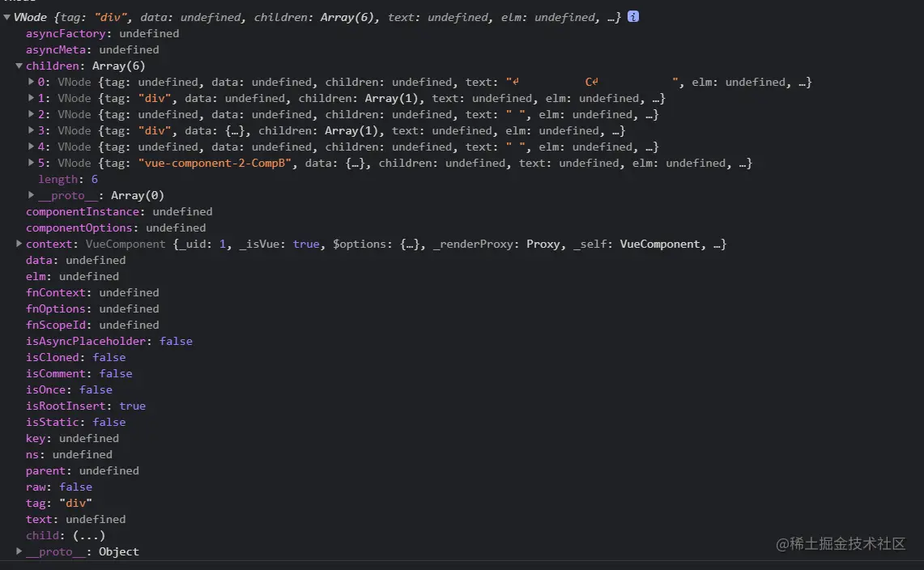The width and height of the screenshot is (924, 570).
Task: Click the tag: "div" value
Action: (x=75, y=503)
